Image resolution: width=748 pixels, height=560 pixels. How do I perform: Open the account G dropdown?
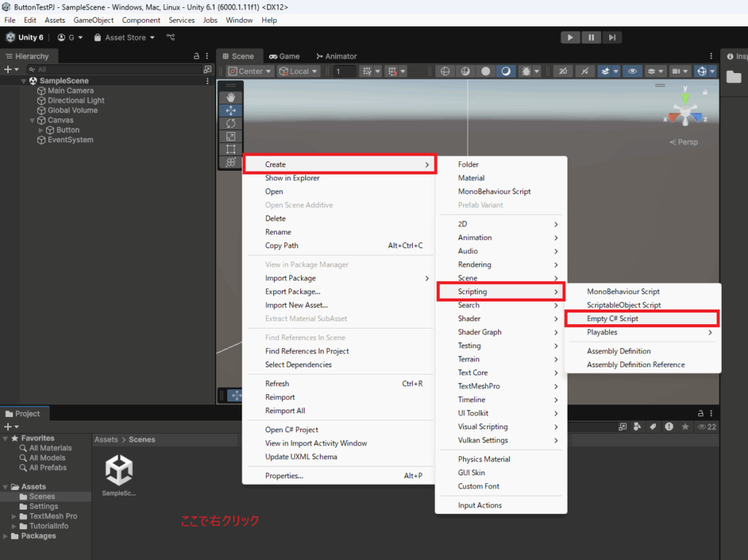(70, 37)
